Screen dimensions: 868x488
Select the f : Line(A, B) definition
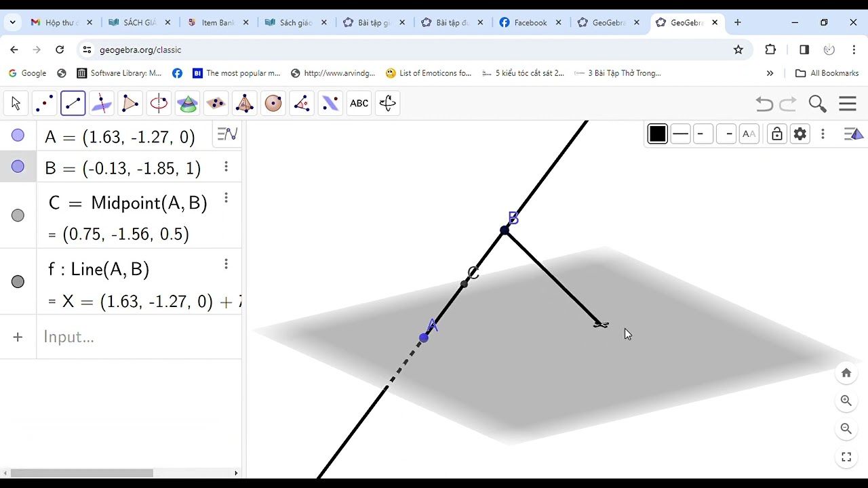coord(99,269)
